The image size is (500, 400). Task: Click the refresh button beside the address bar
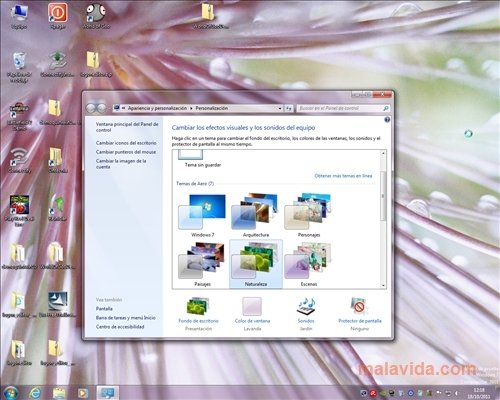point(289,108)
